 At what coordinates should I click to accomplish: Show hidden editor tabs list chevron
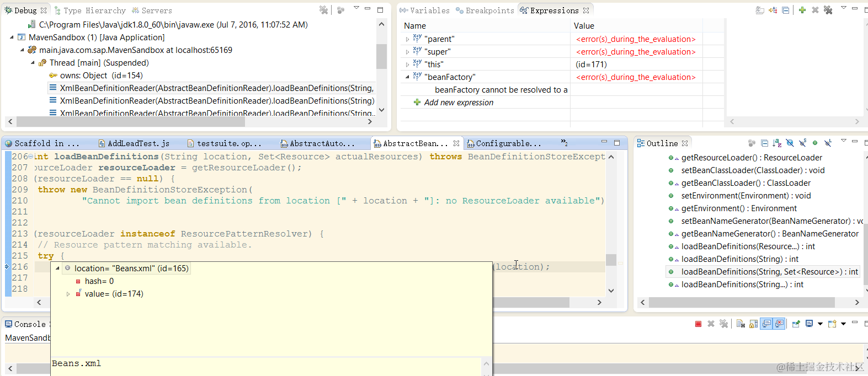pos(564,142)
